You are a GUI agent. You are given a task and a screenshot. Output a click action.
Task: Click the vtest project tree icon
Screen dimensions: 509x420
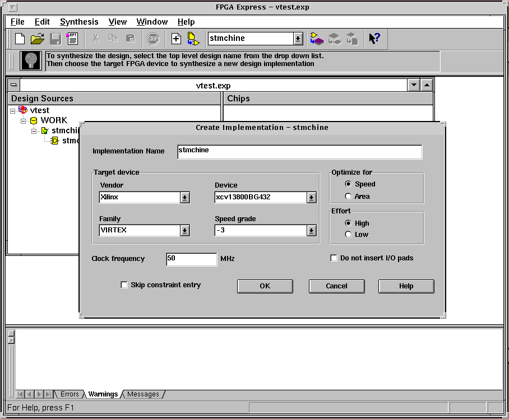pos(23,110)
